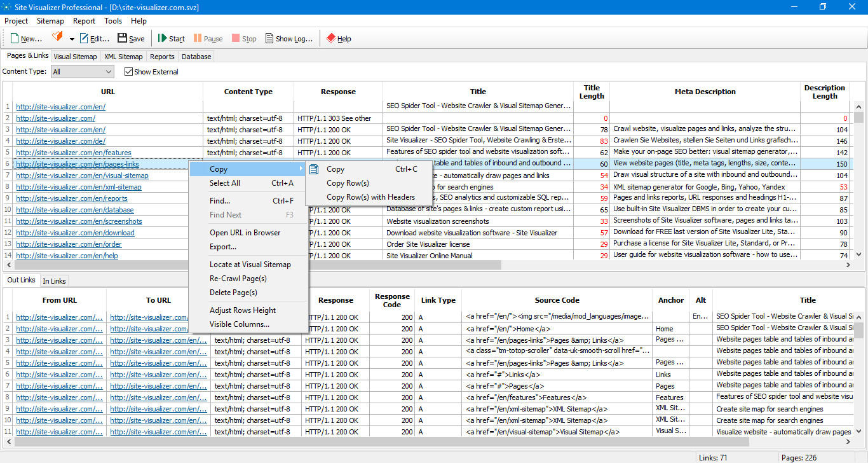Click the Description Length column header

click(825, 92)
